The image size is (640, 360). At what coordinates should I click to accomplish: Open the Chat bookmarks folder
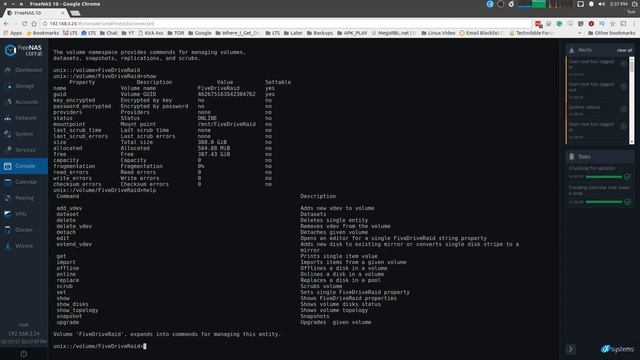tap(109, 33)
